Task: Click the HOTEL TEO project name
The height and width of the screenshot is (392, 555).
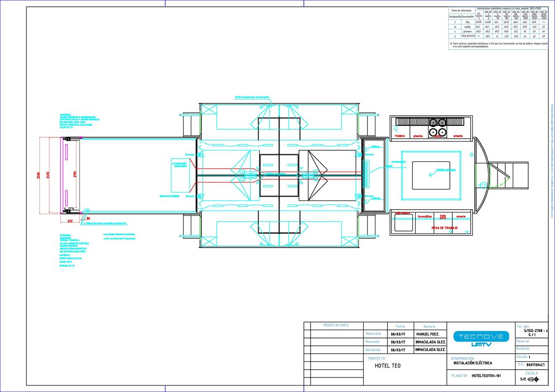Action: click(388, 365)
